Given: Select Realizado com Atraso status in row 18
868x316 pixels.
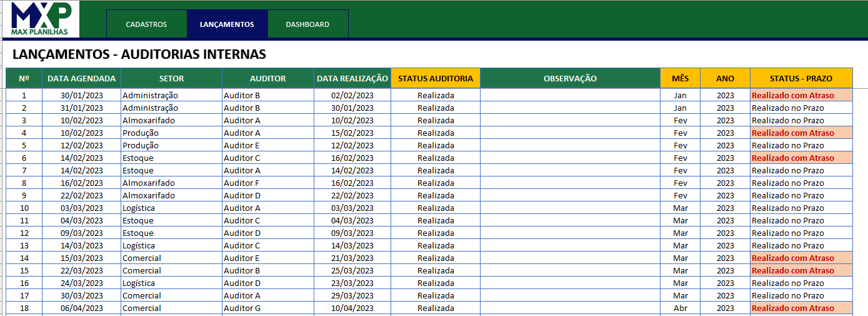Looking at the screenshot, I should (801, 308).
